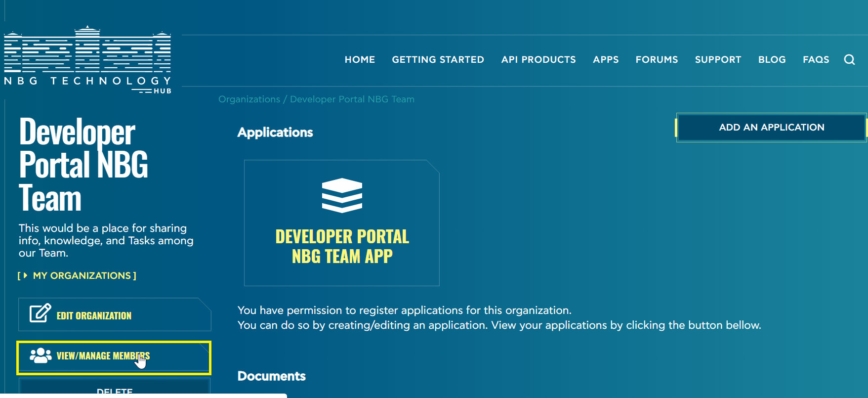Open API Products in navigation
868x398 pixels.
(x=538, y=60)
